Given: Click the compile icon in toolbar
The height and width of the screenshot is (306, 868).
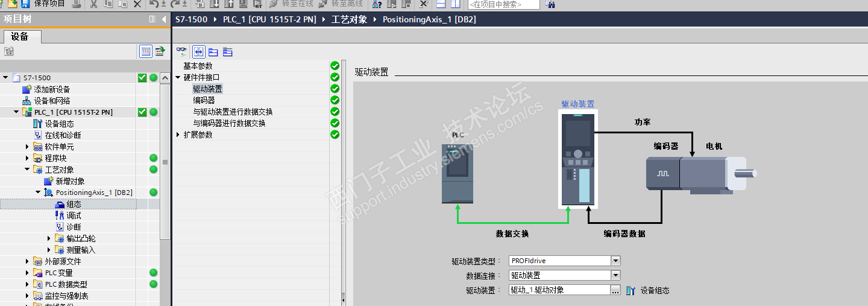Looking at the screenshot, I should [200, 4].
